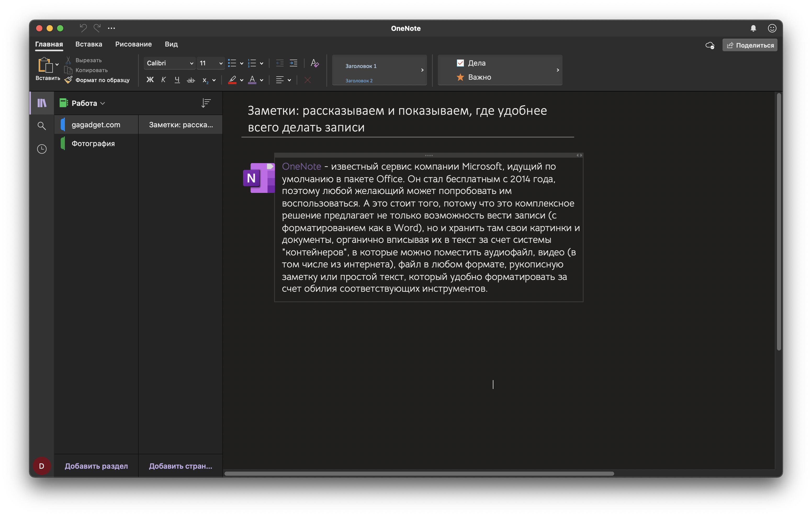Open highlight color picker arrow
This screenshot has width=812, height=516.
click(241, 80)
